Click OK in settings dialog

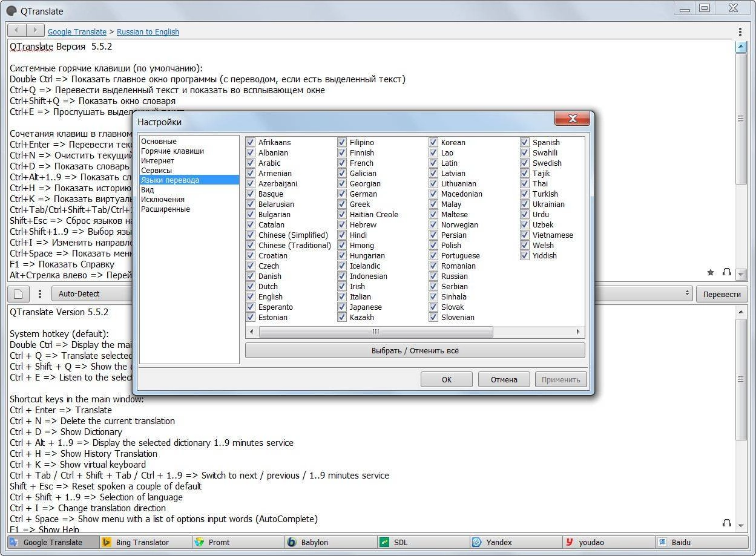pos(447,379)
